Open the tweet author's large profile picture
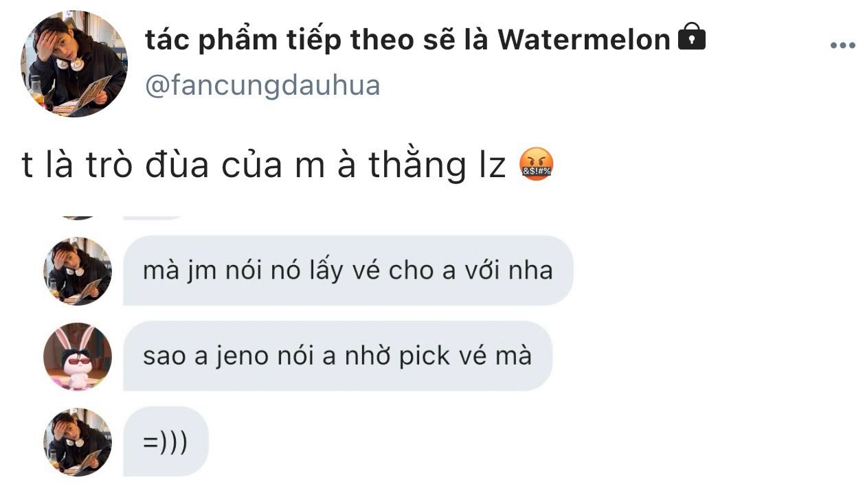This screenshot has height=504, width=865. [74, 64]
